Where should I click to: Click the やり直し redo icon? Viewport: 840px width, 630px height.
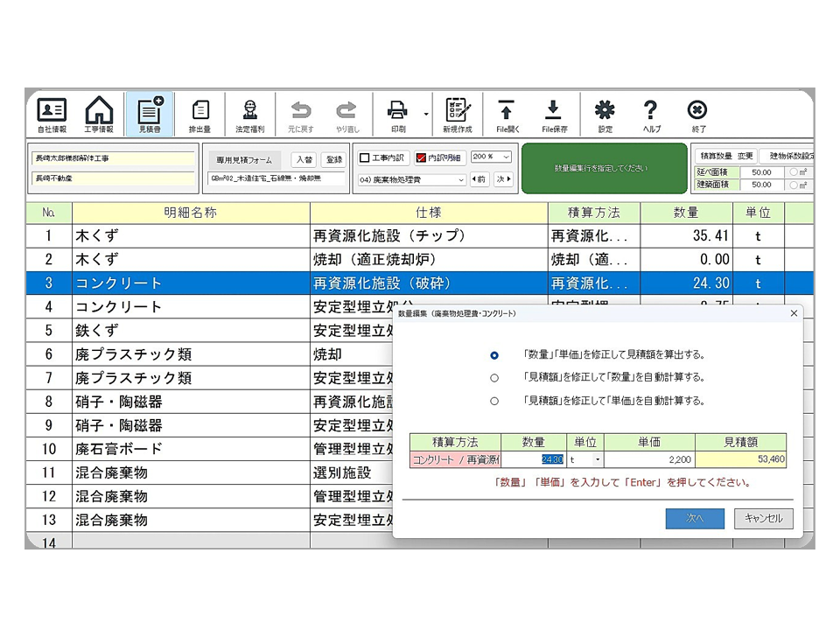click(x=346, y=115)
